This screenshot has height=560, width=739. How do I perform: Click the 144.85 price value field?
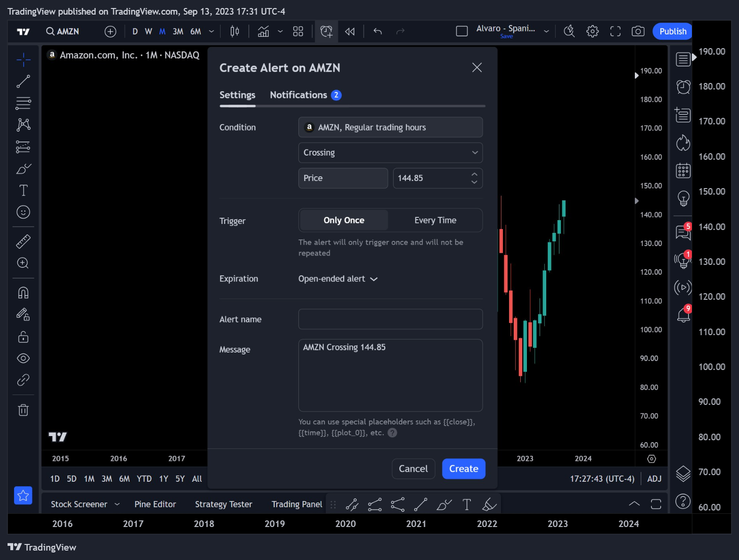coord(431,178)
